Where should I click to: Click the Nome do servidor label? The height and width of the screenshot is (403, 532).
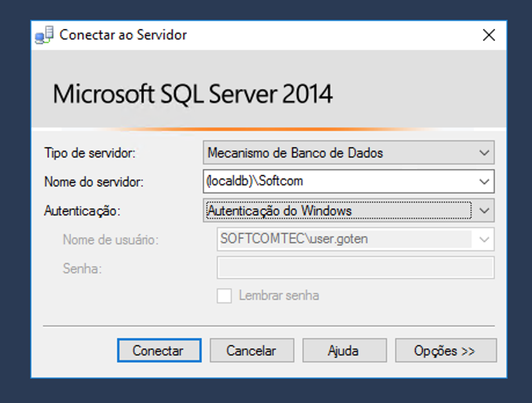coord(94,182)
